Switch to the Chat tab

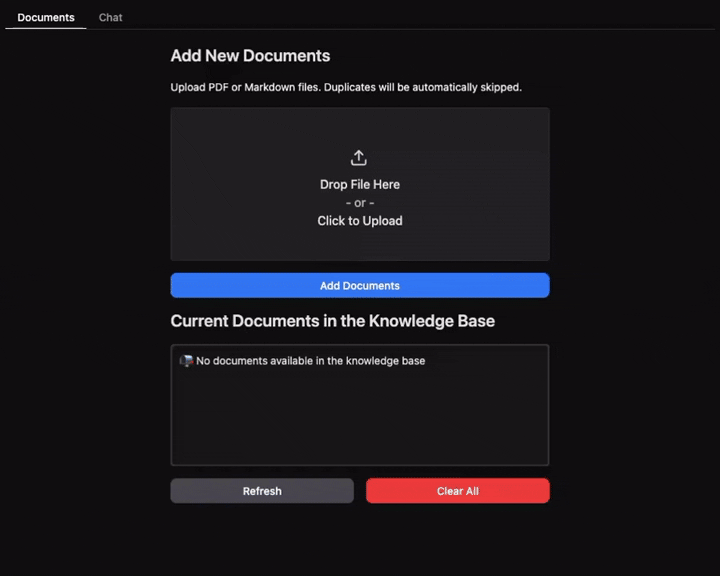click(110, 18)
